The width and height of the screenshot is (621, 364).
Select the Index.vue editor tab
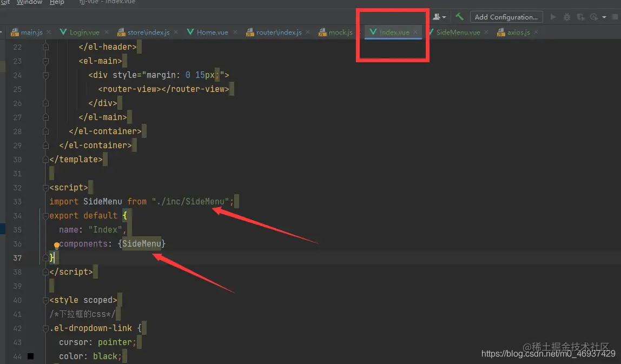pyautogui.click(x=394, y=32)
